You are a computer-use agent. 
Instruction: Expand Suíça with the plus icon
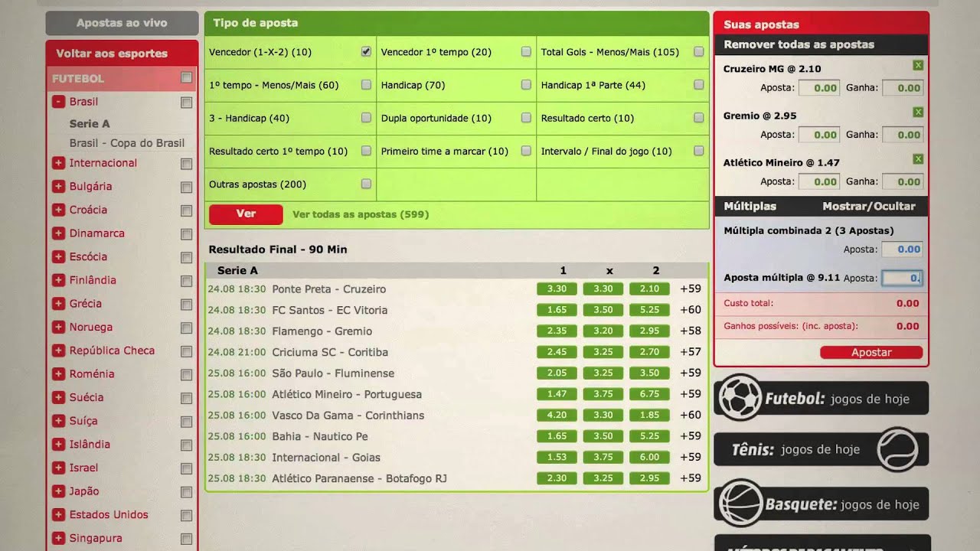[58, 421]
